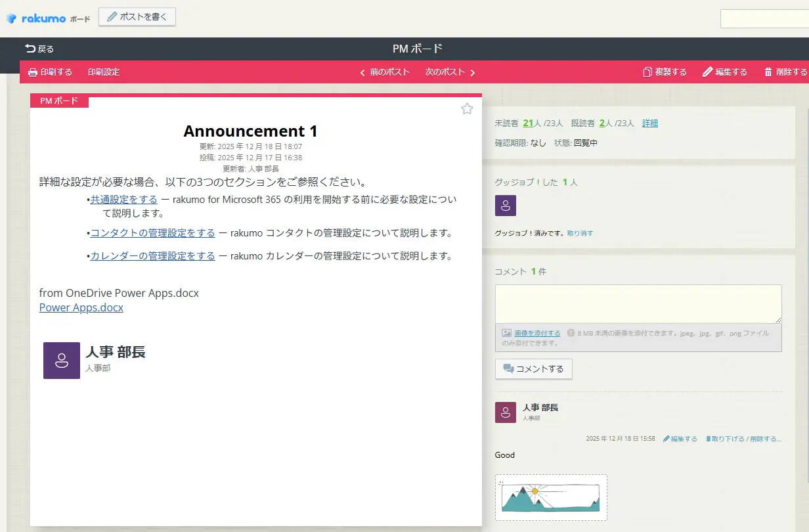Open the Power Apps.docx attachment link
The height and width of the screenshot is (532, 809).
point(81,307)
